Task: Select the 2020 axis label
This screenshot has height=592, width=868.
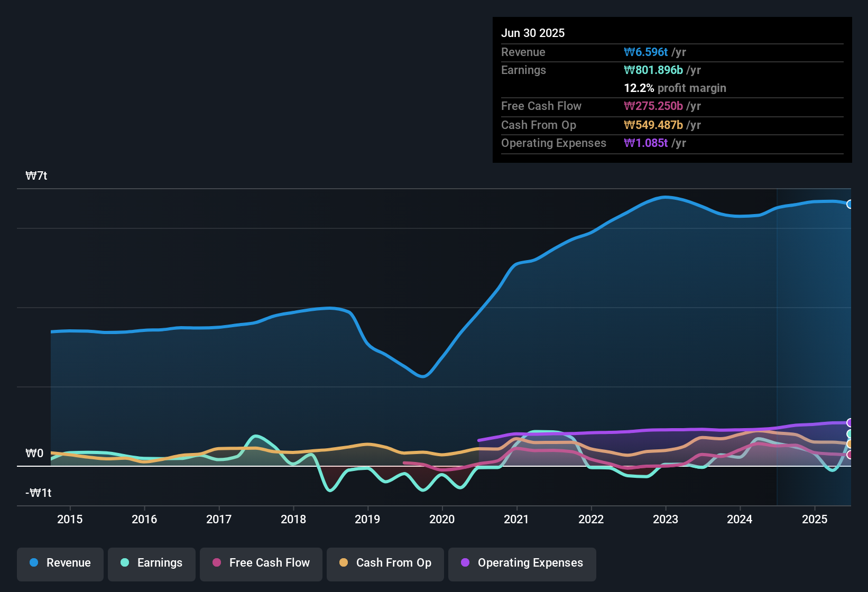Action: pos(442,520)
